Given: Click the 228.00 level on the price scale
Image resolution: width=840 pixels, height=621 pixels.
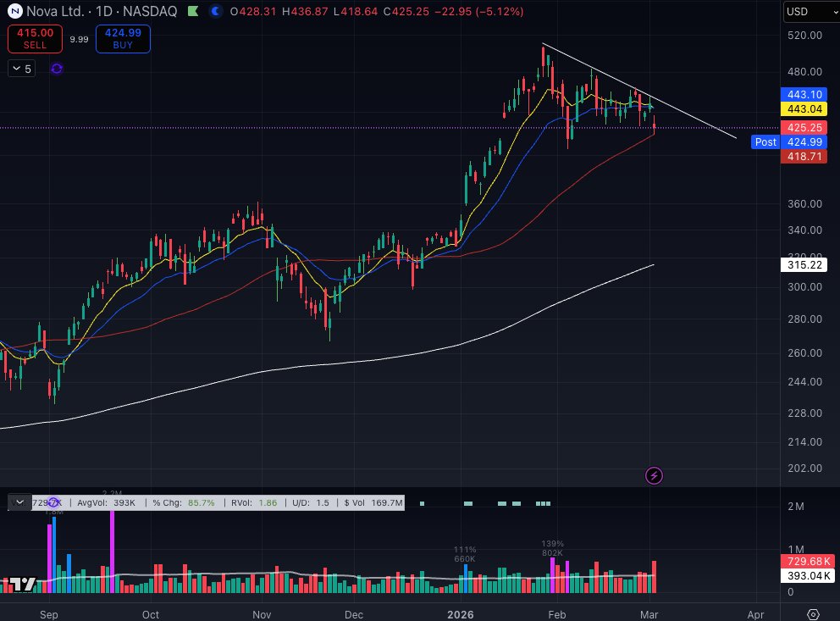Looking at the screenshot, I should 804,413.
